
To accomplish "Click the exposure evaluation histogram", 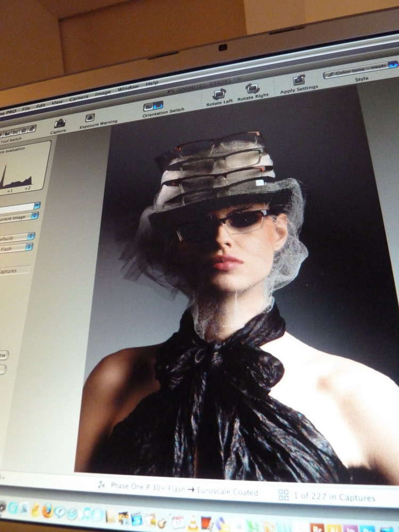I will coord(24,168).
